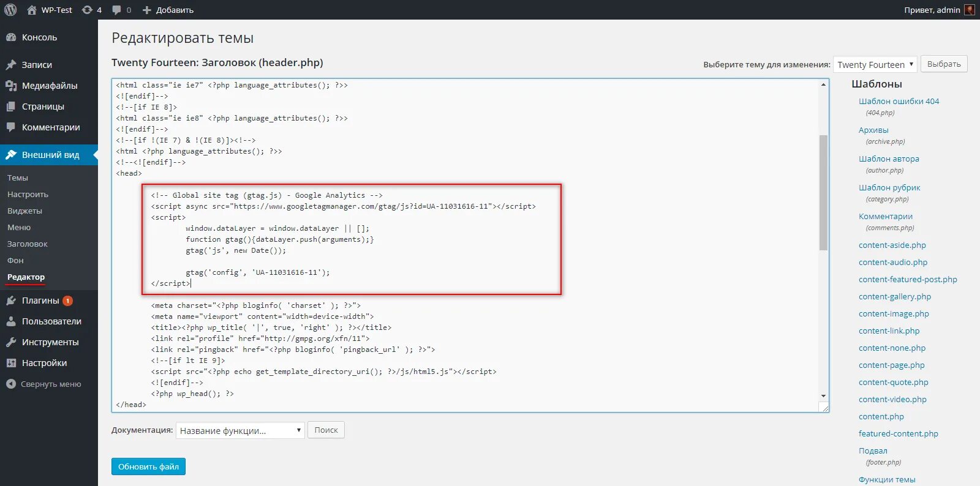Open featured-content.php template

tap(899, 433)
